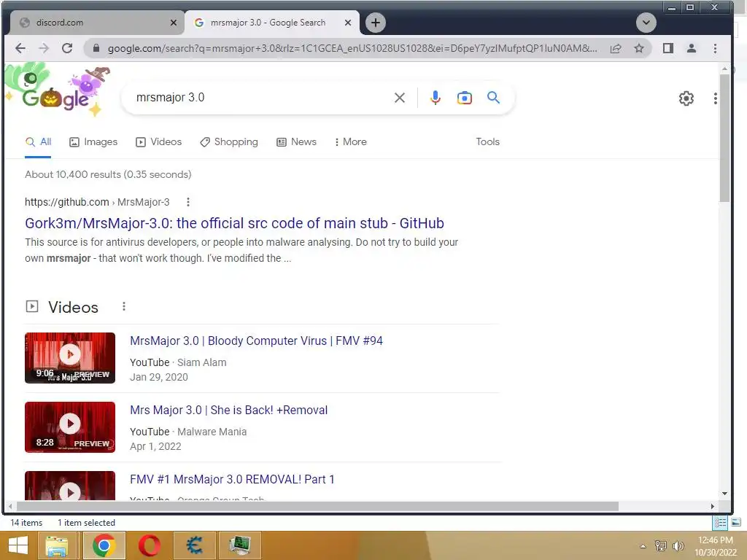Viewport: 747px width, 560px height.
Task: Close the discord.com tab
Action: [174, 23]
